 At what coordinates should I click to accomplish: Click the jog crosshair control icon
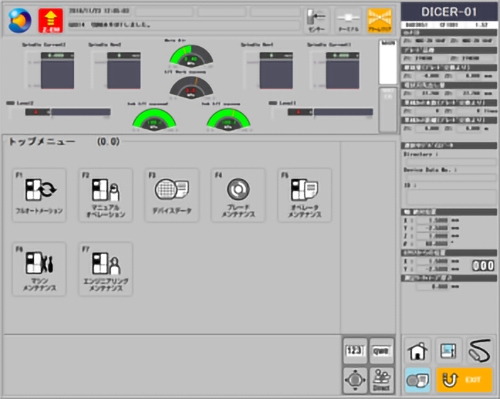coord(355,380)
